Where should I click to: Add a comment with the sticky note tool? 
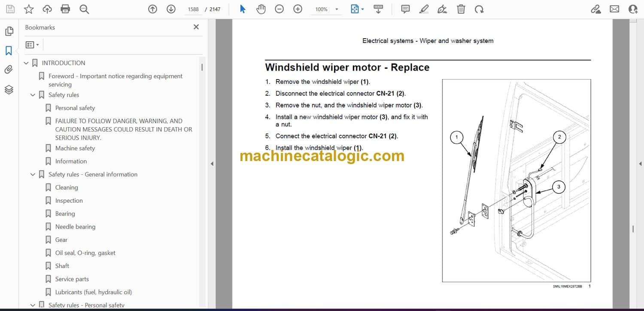pyautogui.click(x=405, y=9)
